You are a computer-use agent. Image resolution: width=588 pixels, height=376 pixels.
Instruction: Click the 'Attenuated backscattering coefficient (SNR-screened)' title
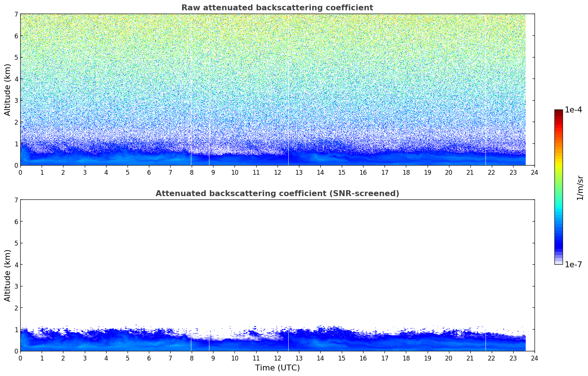pyautogui.click(x=277, y=194)
